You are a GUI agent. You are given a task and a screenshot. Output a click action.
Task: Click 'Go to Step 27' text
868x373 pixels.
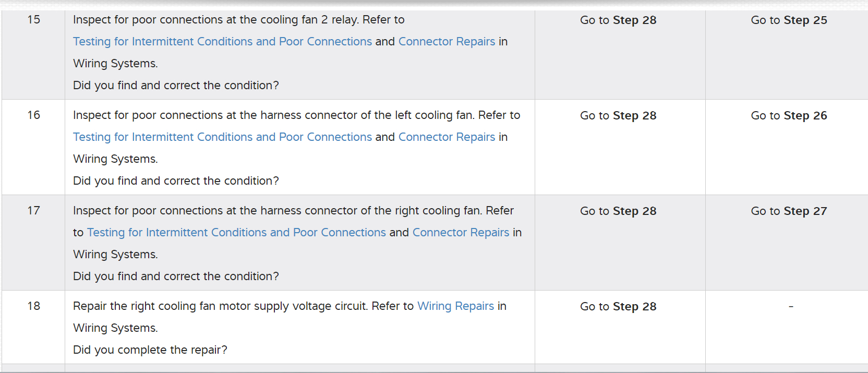(789, 211)
